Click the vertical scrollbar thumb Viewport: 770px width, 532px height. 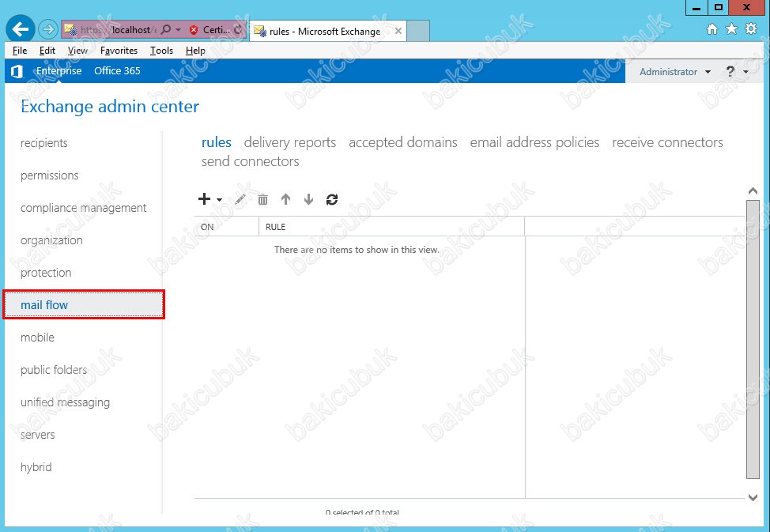coord(753,339)
